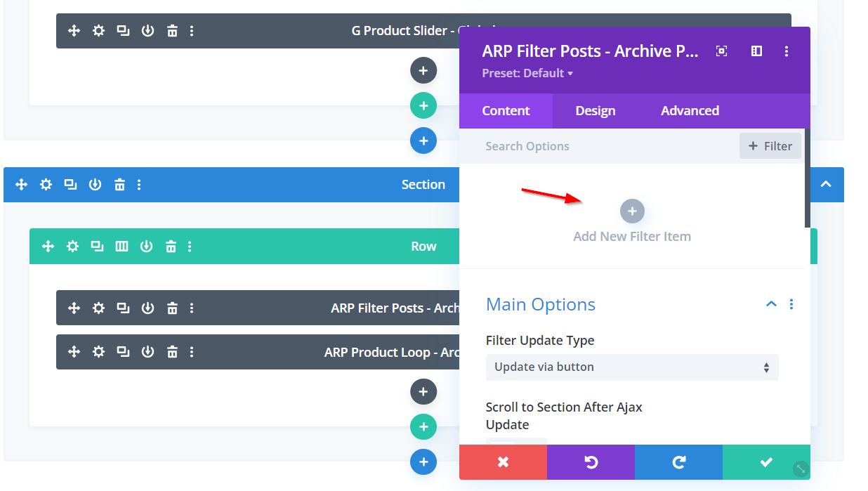Click Add New Filter Item plus button
This screenshot has height=491, width=868.
point(632,211)
